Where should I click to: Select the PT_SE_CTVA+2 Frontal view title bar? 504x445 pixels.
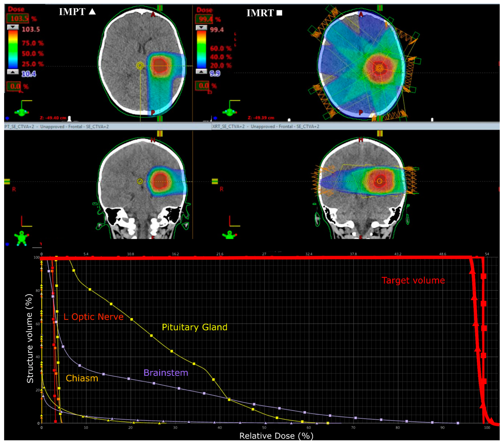(x=57, y=127)
